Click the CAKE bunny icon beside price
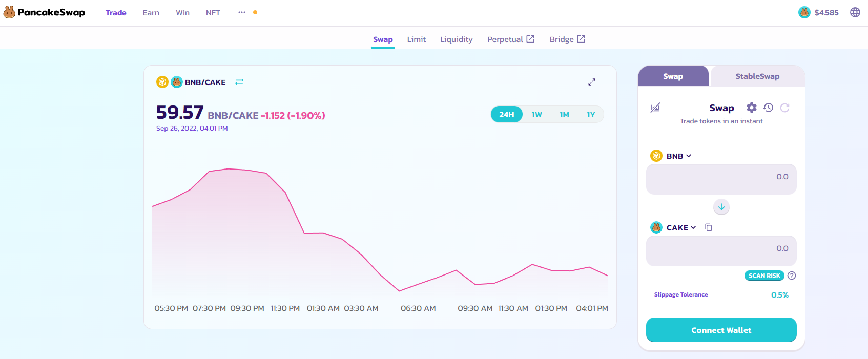The height and width of the screenshot is (359, 868). point(804,12)
